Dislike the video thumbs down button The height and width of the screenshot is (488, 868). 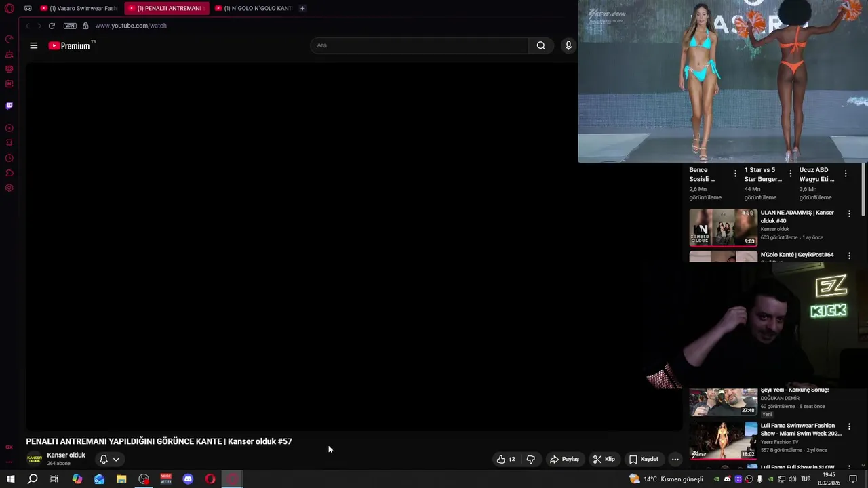(531, 460)
